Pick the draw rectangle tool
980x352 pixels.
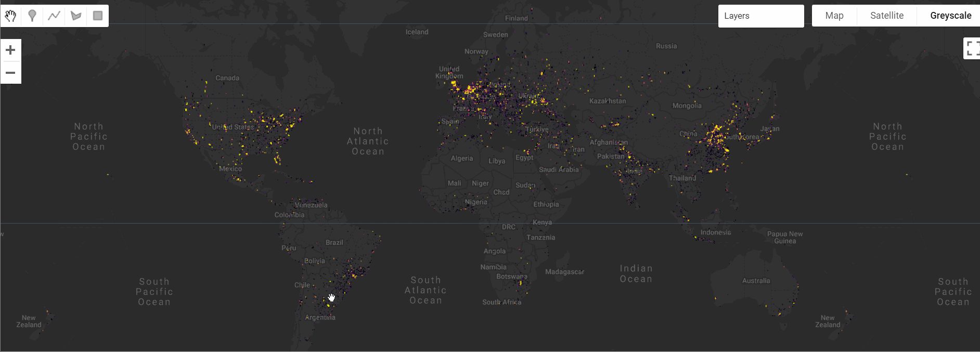[x=98, y=16]
